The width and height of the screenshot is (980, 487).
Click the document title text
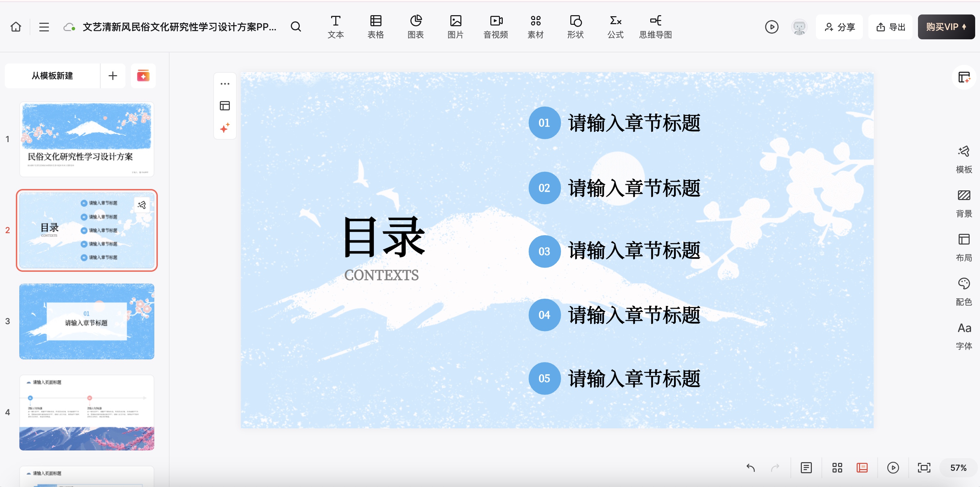180,27
